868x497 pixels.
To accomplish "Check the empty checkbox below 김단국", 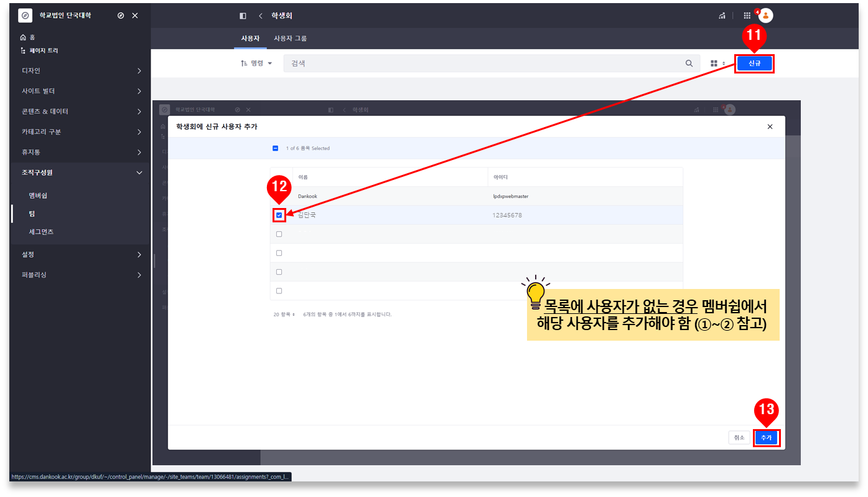I will tap(279, 234).
